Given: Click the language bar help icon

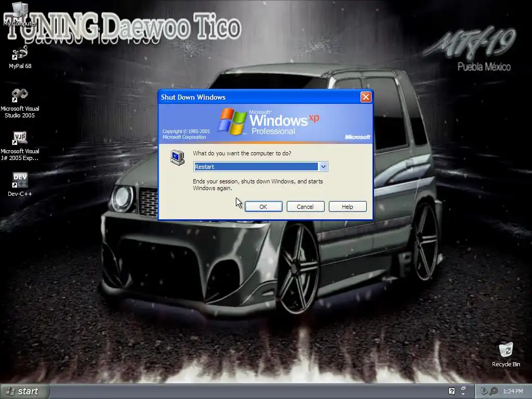Looking at the screenshot, I should click(x=451, y=391).
